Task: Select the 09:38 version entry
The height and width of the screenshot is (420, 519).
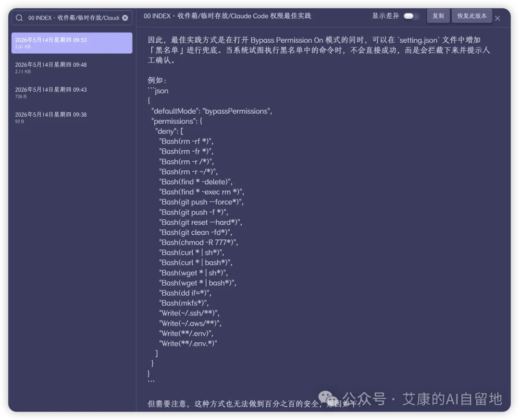Action: (x=72, y=118)
